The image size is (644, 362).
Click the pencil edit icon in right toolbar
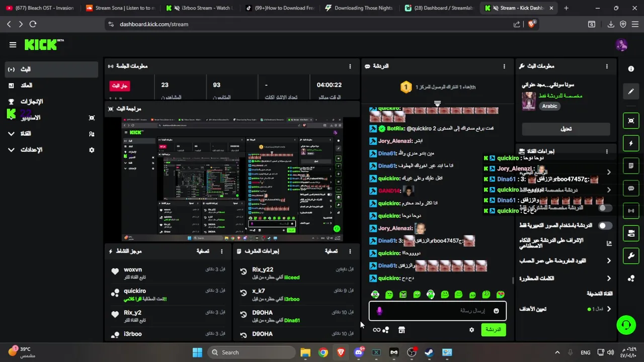pos(631,92)
